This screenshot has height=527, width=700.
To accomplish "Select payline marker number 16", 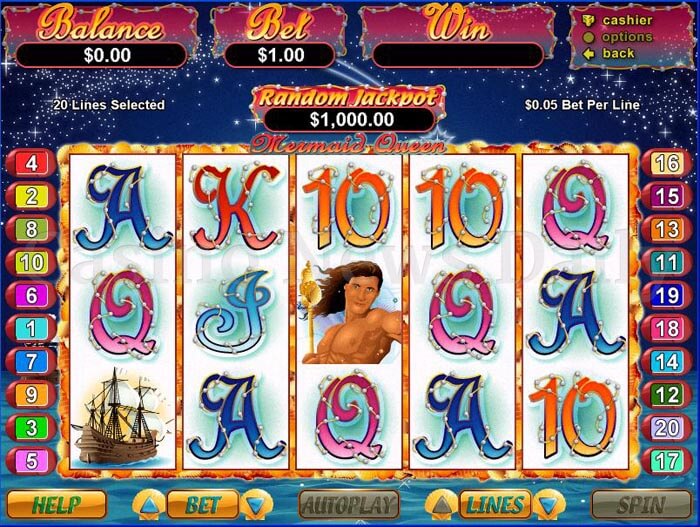I will [667, 163].
